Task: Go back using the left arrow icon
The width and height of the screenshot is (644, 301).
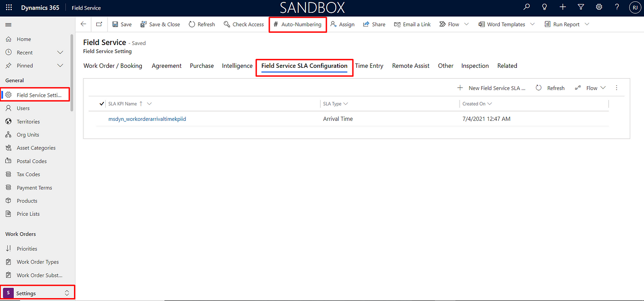Action: (83, 24)
